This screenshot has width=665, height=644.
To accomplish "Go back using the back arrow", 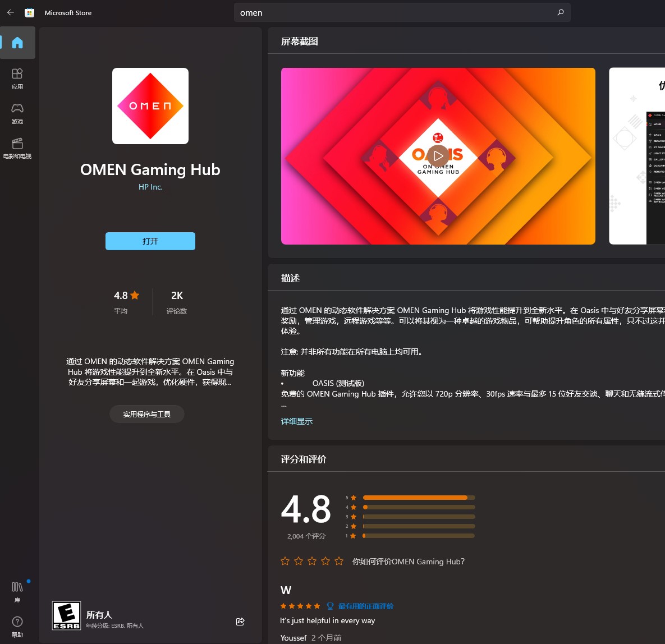I will (11, 13).
